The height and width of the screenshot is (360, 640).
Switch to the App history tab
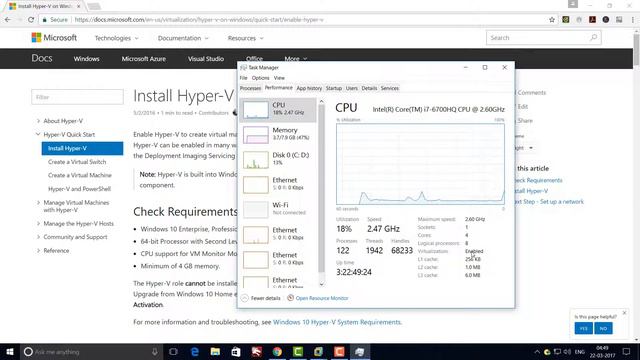click(309, 88)
